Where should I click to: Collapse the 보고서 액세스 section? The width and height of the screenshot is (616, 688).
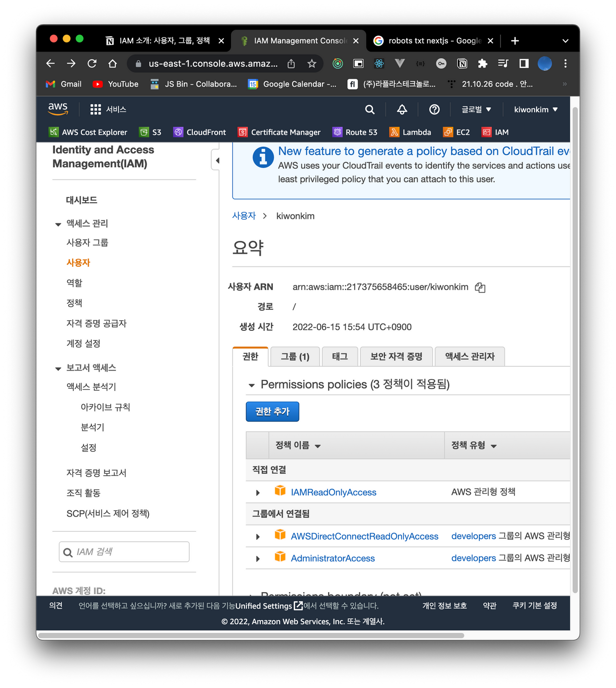click(58, 369)
